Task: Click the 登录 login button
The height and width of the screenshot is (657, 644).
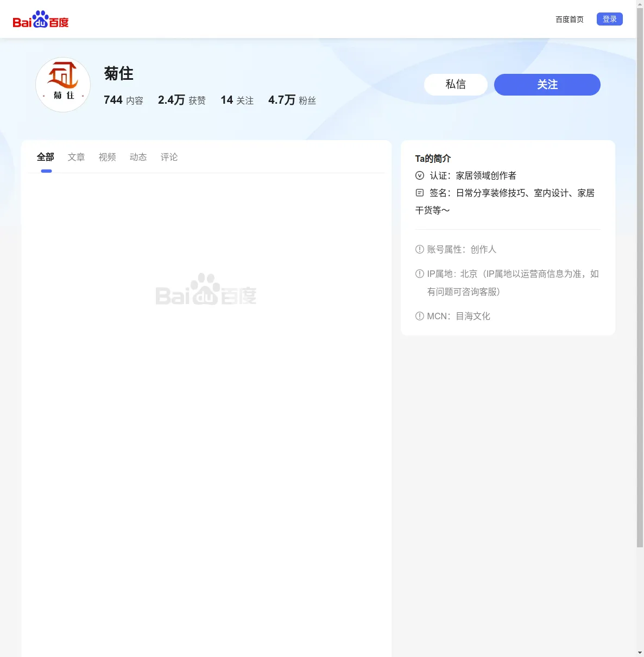Action: point(609,19)
